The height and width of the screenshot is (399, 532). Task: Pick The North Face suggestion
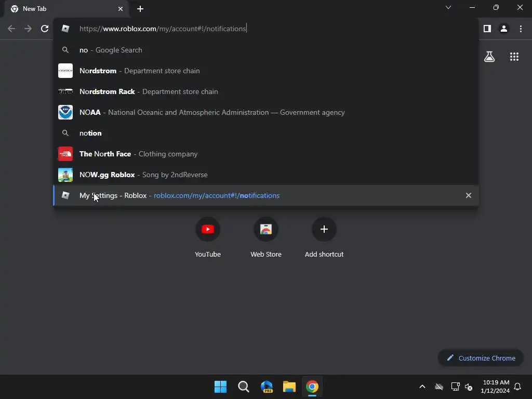tap(266, 154)
